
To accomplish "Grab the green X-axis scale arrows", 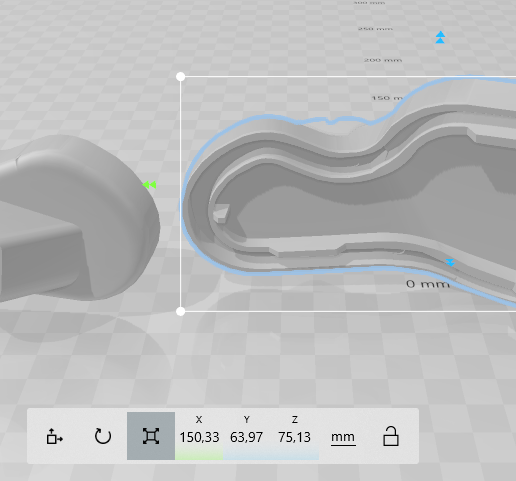I will point(149,185).
